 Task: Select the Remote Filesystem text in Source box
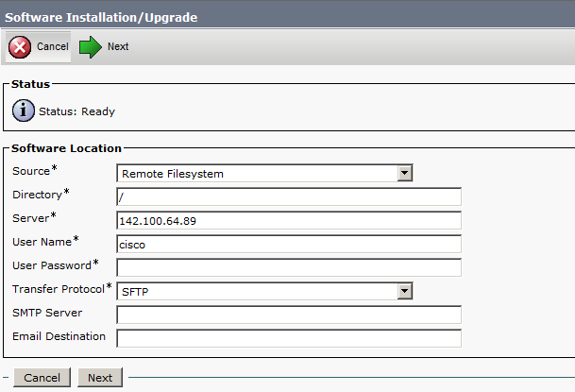[x=173, y=174]
